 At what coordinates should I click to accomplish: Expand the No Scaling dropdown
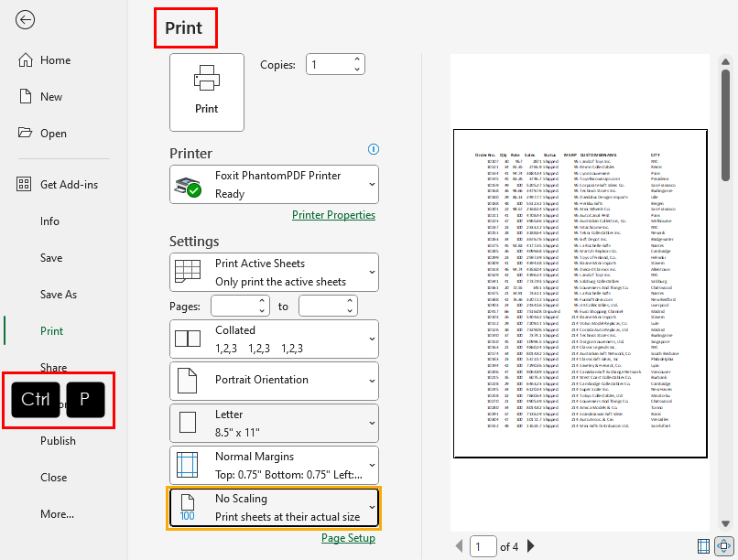tap(274, 507)
